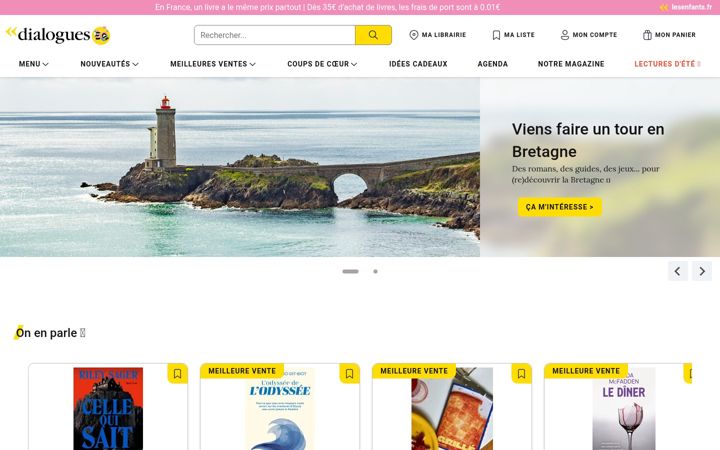The height and width of the screenshot is (450, 720).
Task: Open the Celle qui sait book cover
Action: [108, 409]
